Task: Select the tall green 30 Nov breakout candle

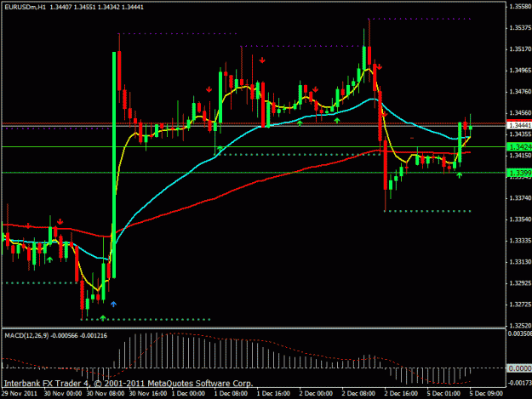Action: click(114, 165)
